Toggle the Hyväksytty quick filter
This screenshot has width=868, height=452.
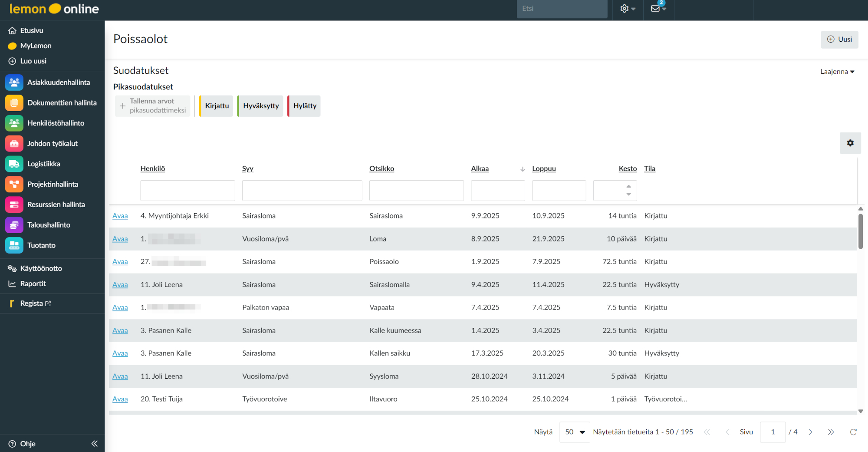pyautogui.click(x=261, y=106)
